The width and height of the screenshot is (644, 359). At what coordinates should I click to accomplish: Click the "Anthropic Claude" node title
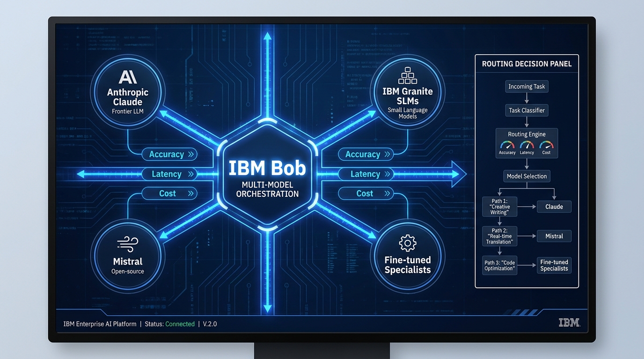point(128,97)
